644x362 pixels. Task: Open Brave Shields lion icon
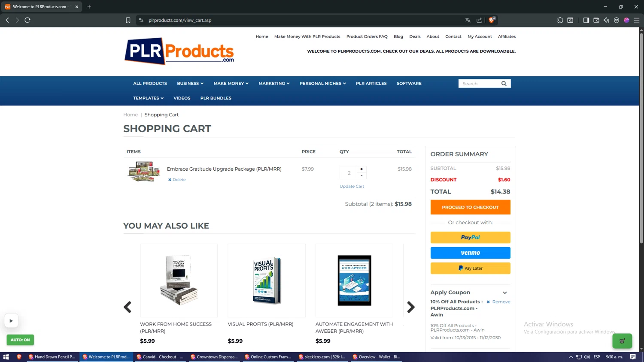[492, 20]
